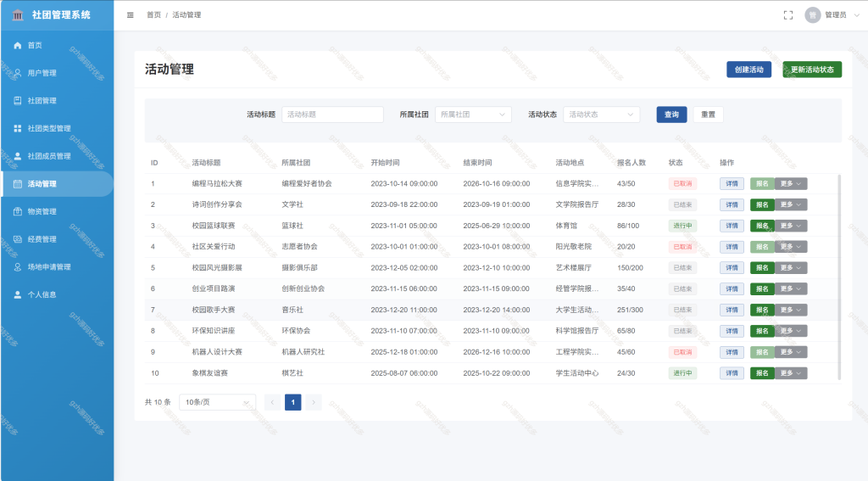
Task: Open 社团管理 in the sidebar menu
Action: tap(57, 101)
